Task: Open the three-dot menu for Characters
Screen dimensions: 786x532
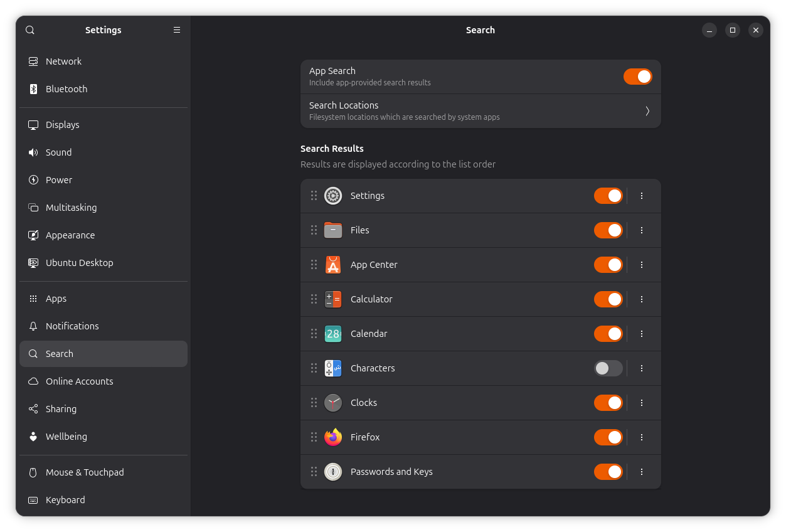Action: (642, 368)
